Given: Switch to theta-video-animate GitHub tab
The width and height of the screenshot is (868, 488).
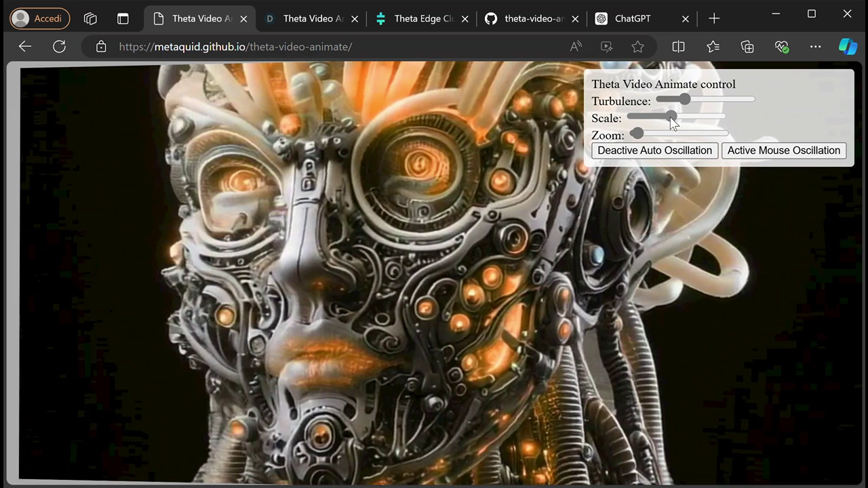Looking at the screenshot, I should click(532, 19).
